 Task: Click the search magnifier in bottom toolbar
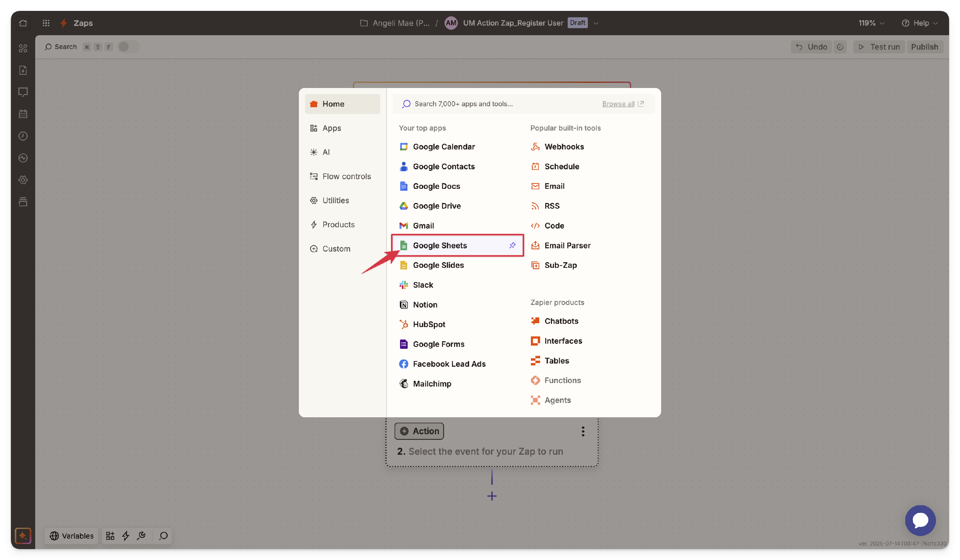coord(164,536)
